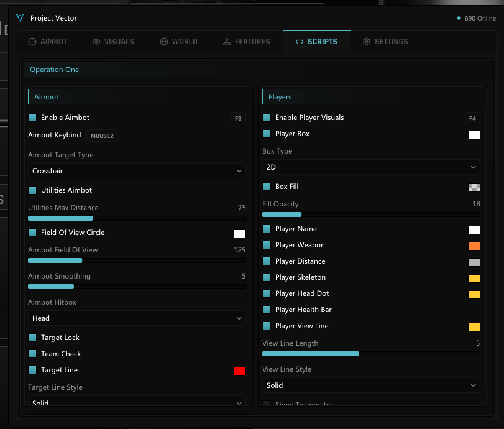Viewport: 504px width, 429px height.
Task: Click the Project Vector logo icon
Action: point(20,17)
